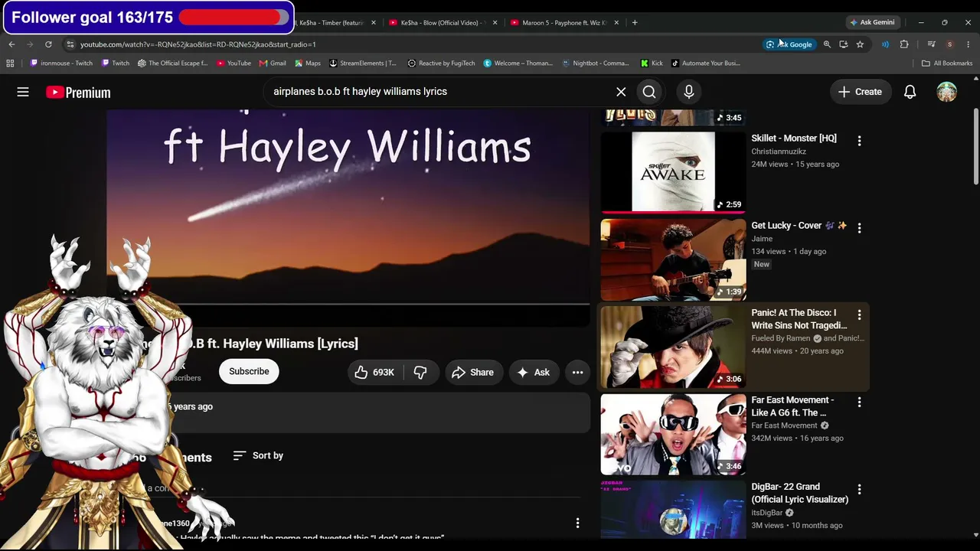980x551 pixels.
Task: Open the Chrome extensions puzzle icon
Action: pos(904,44)
